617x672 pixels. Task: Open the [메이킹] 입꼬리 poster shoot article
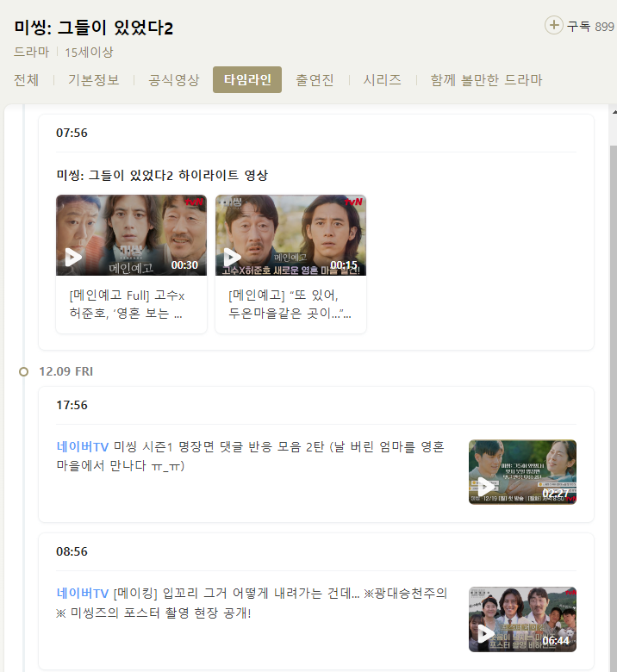[x=252, y=603]
